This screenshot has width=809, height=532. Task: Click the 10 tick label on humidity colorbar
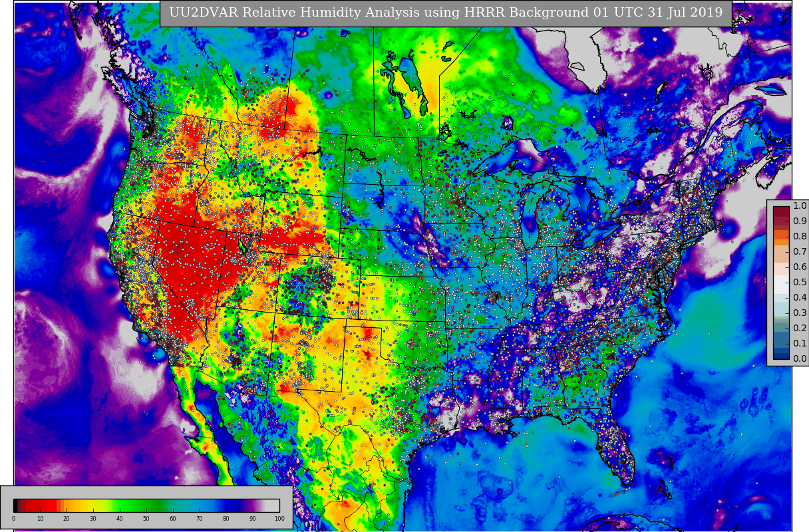40,519
